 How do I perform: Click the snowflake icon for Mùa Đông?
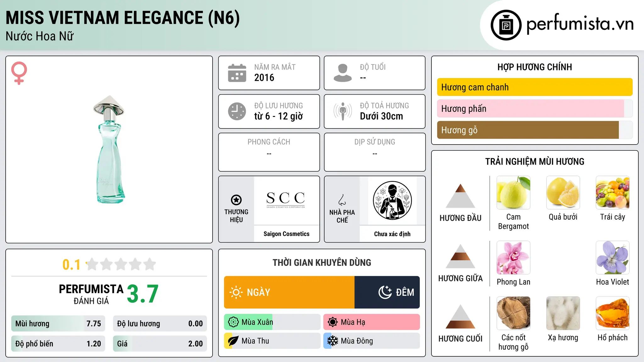333,341
